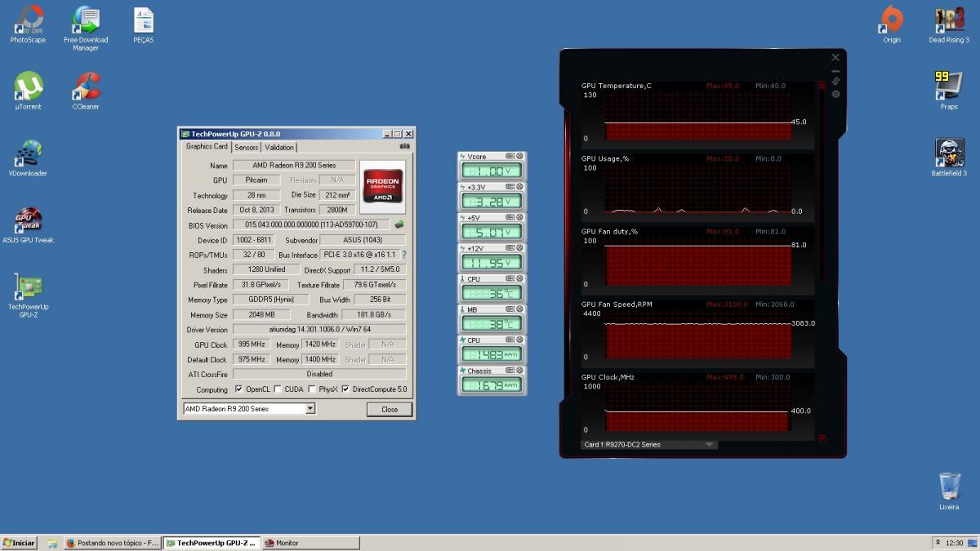The width and height of the screenshot is (980, 551).
Task: Click the save BIOS chip icon
Action: coord(399,224)
